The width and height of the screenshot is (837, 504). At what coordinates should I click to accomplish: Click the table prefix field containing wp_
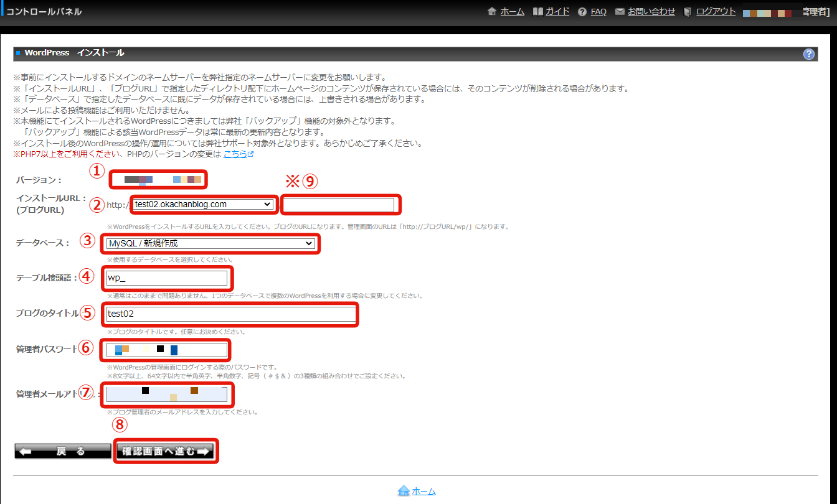[x=166, y=278]
